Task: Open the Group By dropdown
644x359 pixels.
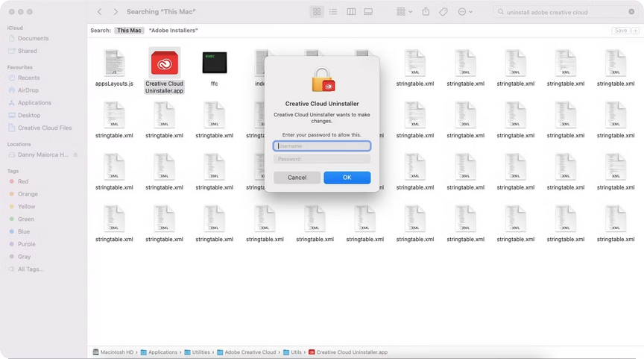Action: click(x=405, y=12)
